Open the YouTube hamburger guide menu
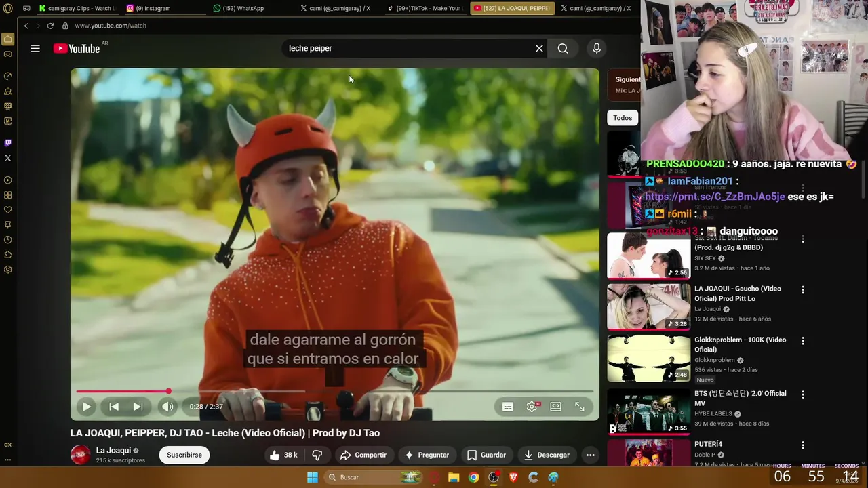This screenshot has height=488, width=868. click(35, 48)
